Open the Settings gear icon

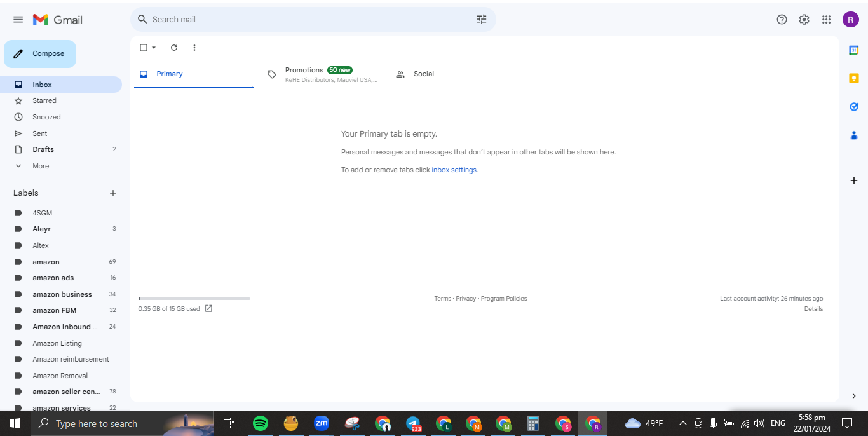804,20
